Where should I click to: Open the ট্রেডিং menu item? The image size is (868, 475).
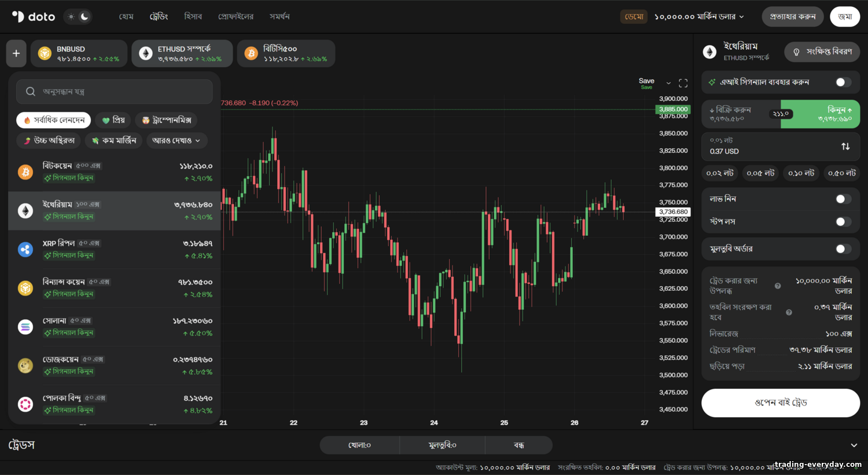pos(159,17)
